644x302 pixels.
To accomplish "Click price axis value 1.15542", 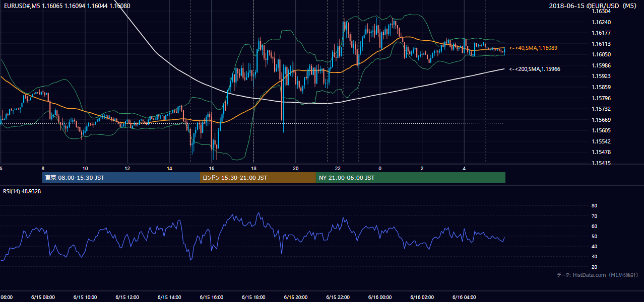I will pos(602,141).
